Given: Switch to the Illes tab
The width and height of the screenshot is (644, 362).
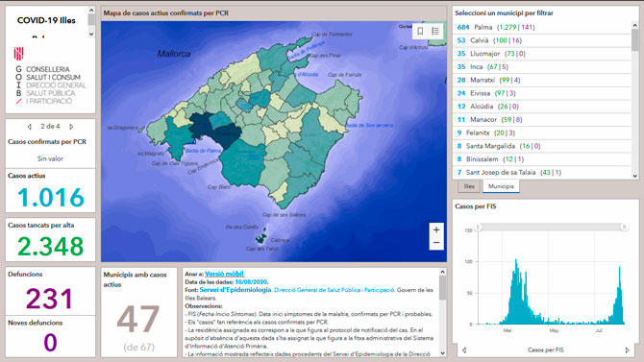Looking at the screenshot, I should [x=469, y=186].
